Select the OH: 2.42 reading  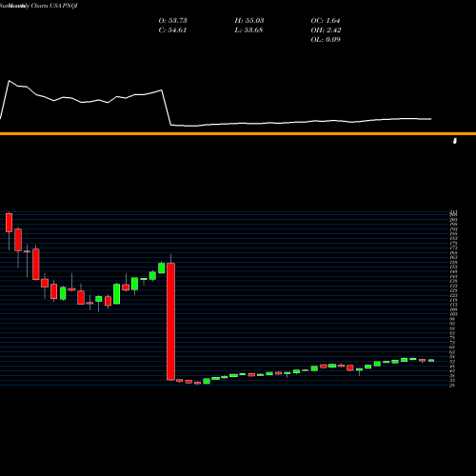click(x=326, y=30)
